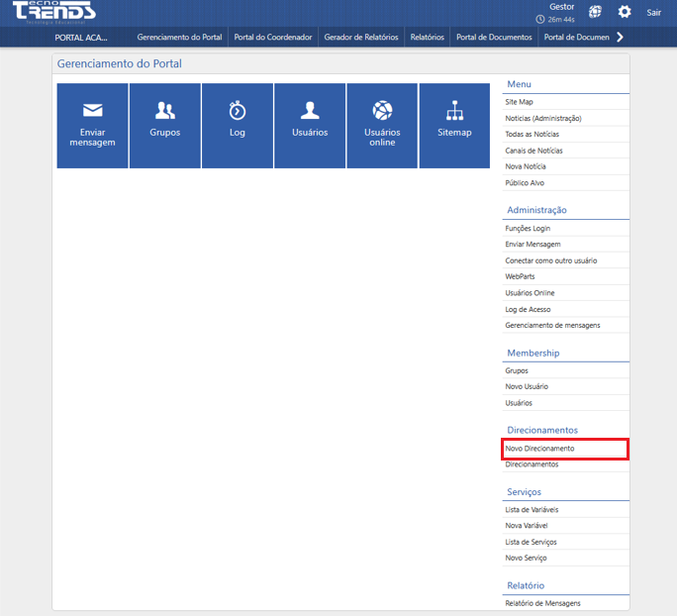Open Lista de Variáveis under Serviços
677x616 pixels.
[532, 509]
